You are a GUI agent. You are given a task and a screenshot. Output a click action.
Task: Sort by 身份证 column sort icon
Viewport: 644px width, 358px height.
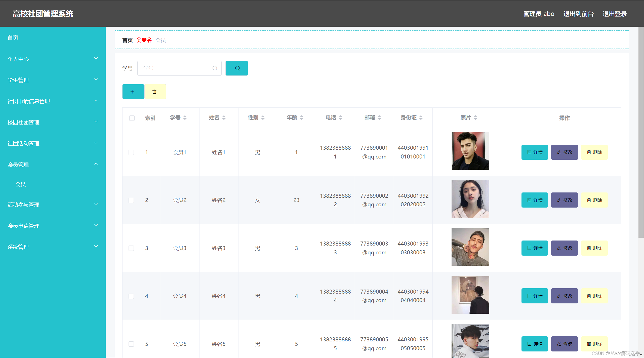421,117
